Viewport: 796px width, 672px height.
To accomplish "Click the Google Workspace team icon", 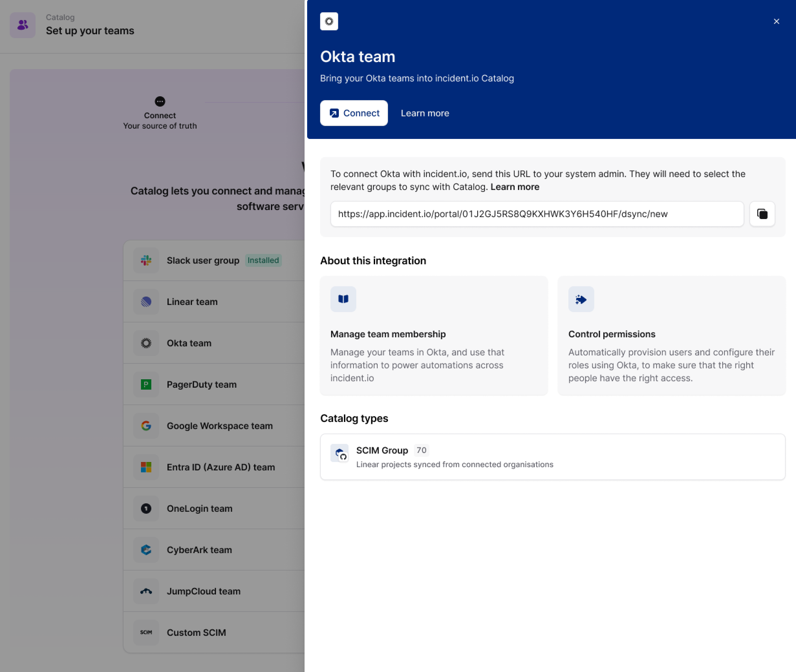I will coord(146,425).
